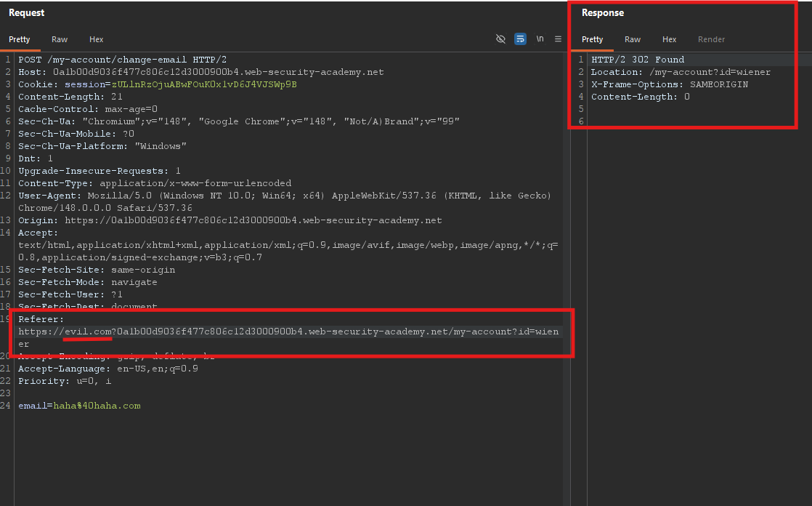Click the Sec-Ch-Ua-Mobile header
The height and width of the screenshot is (506, 812).
pyautogui.click(x=76, y=134)
